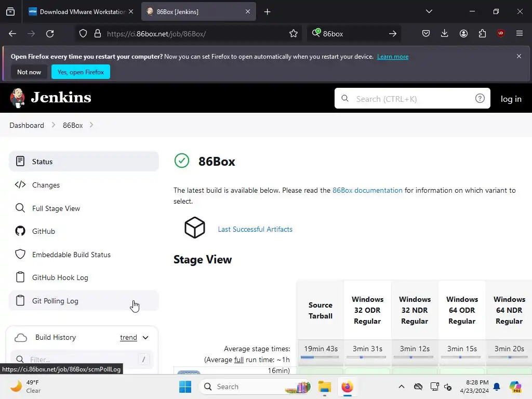Close the 86Box Jenkins tab

pos(248,11)
